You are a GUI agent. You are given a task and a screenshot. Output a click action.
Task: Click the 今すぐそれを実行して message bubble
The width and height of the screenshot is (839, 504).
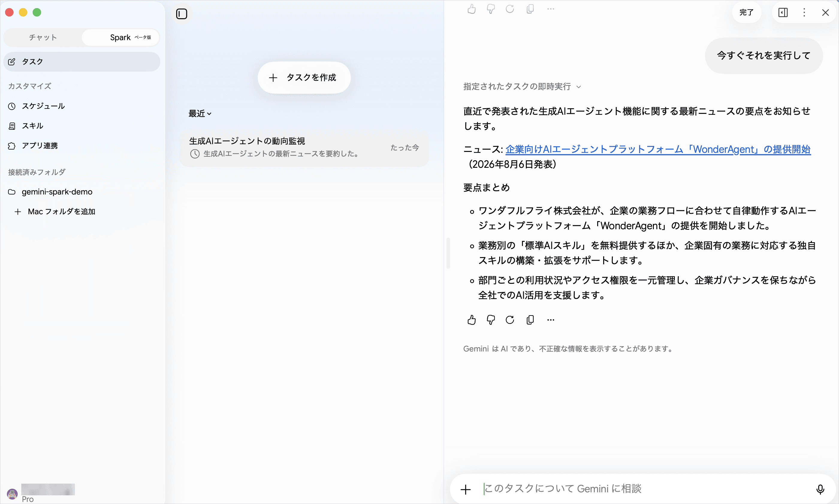pos(763,55)
